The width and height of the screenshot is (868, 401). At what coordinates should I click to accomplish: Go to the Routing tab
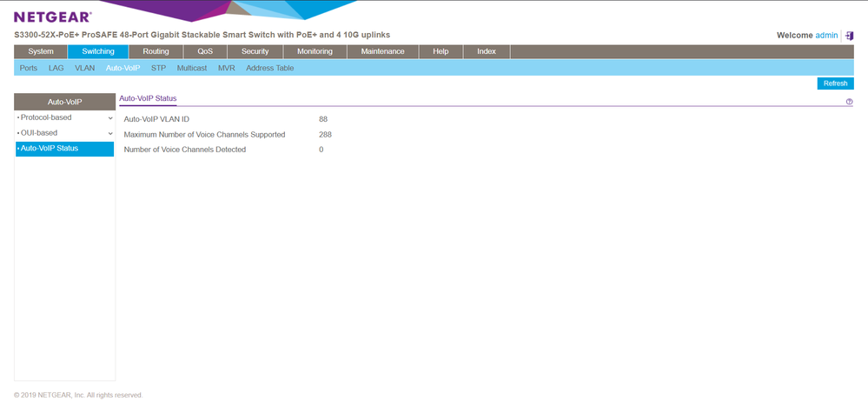click(x=156, y=51)
